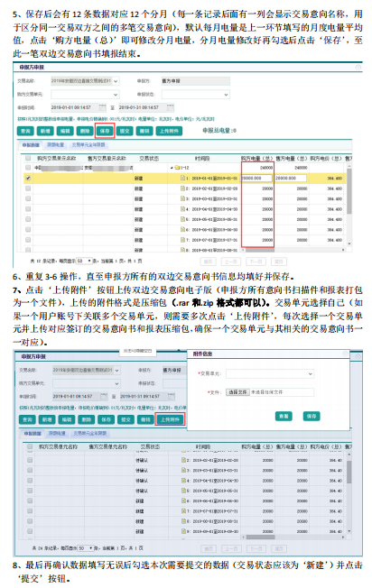Click the red-outlined 保存 button

pyautogui.click(x=105, y=131)
